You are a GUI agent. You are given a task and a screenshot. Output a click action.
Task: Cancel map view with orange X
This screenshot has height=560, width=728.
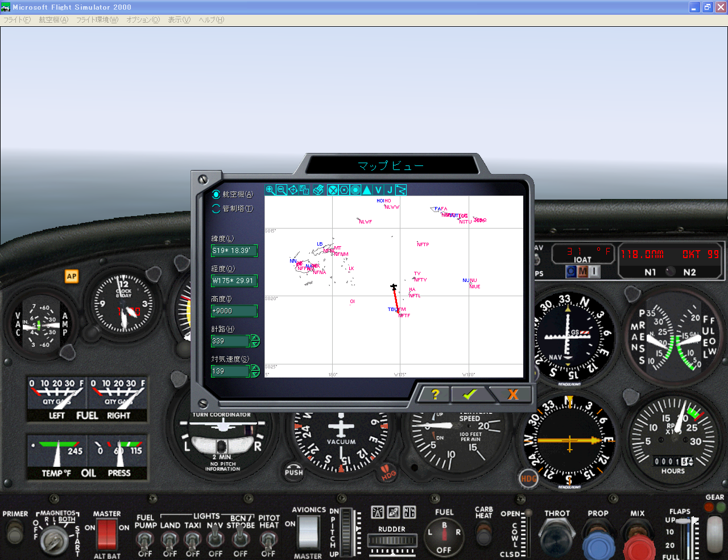[x=512, y=395]
